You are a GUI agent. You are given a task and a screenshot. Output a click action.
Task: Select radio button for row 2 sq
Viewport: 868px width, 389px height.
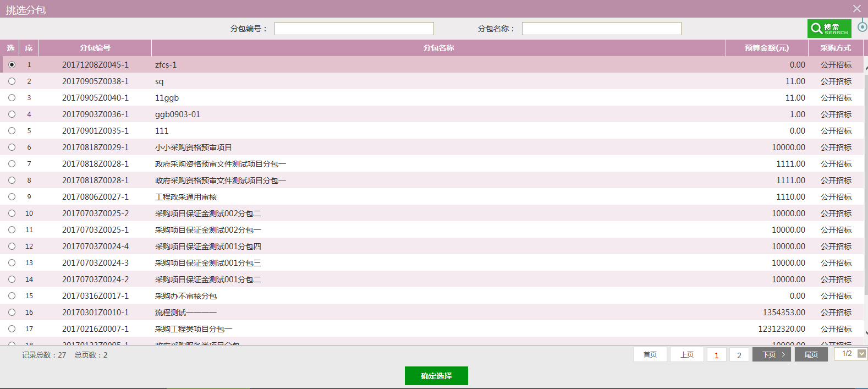tap(12, 81)
